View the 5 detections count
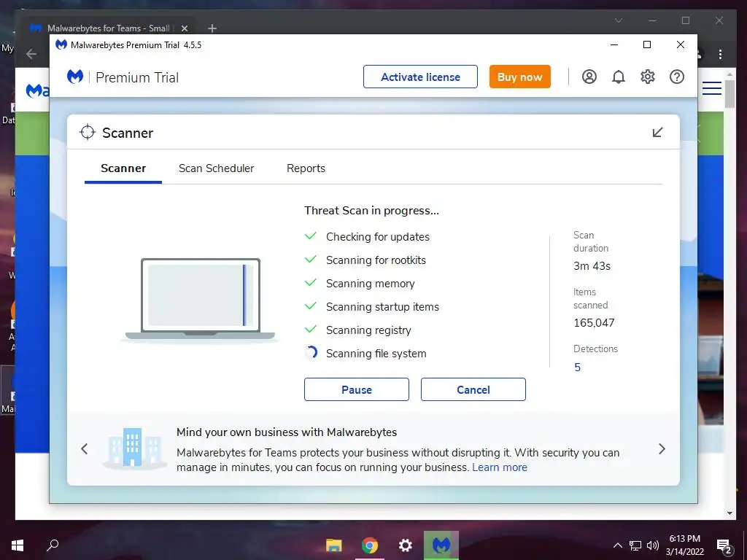Screen dimensions: 747x560 pos(578,367)
